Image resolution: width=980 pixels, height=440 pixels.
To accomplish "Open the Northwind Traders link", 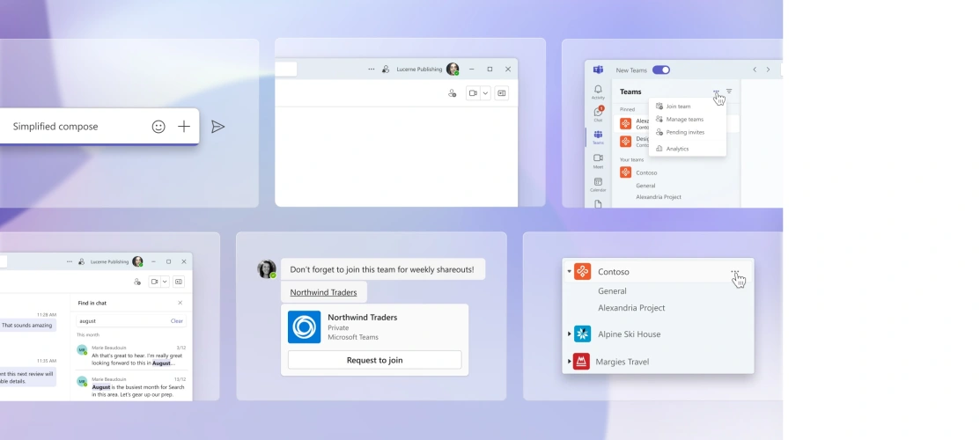I will coord(323,292).
